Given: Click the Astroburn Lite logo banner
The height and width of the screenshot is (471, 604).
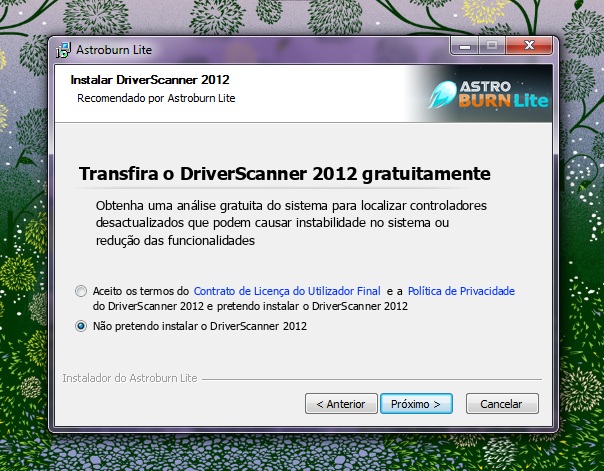Looking at the screenshot, I should (487, 94).
